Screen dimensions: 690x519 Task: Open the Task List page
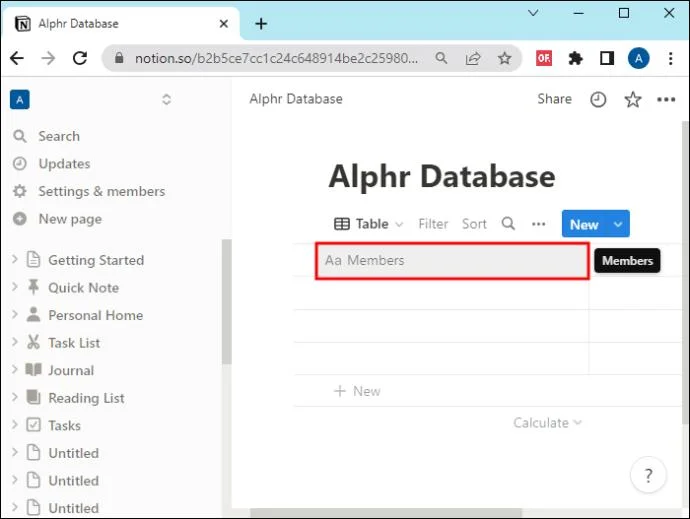point(74,343)
